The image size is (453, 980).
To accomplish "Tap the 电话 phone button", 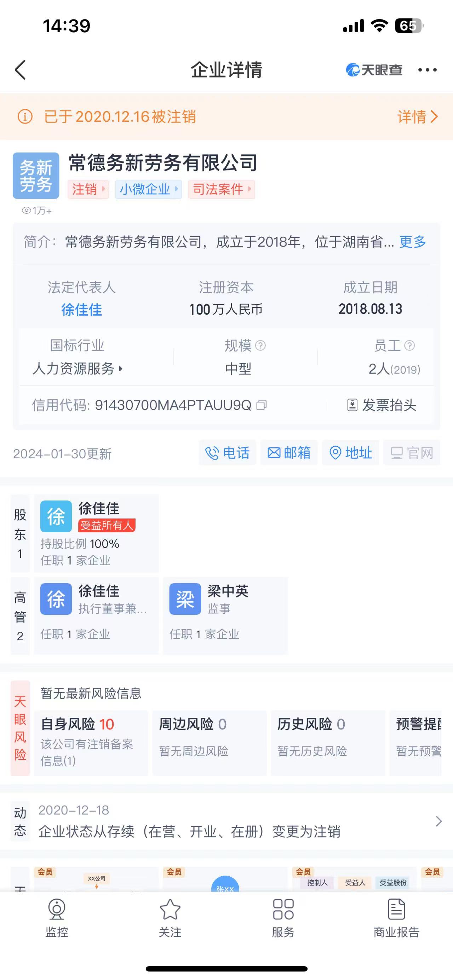I will [x=228, y=453].
